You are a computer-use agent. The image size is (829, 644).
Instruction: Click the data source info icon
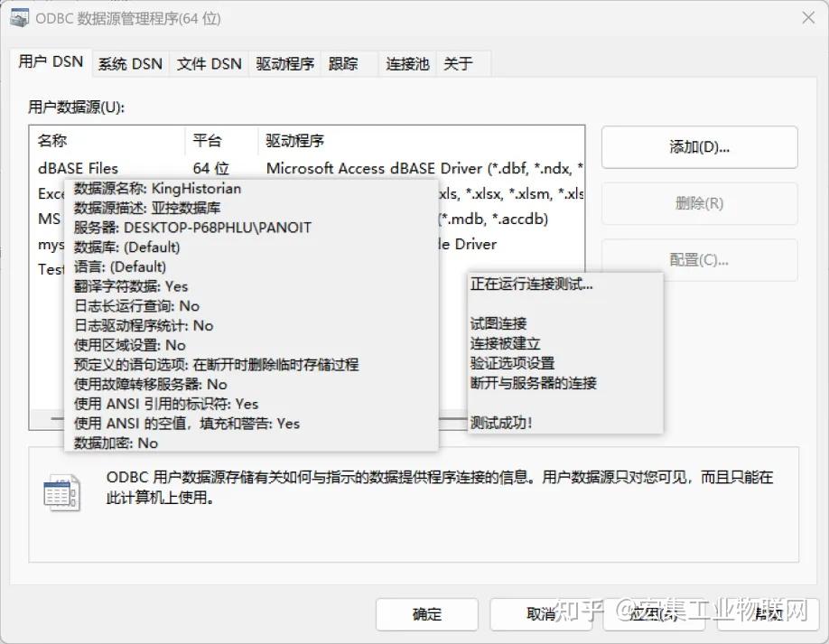pyautogui.click(x=61, y=493)
